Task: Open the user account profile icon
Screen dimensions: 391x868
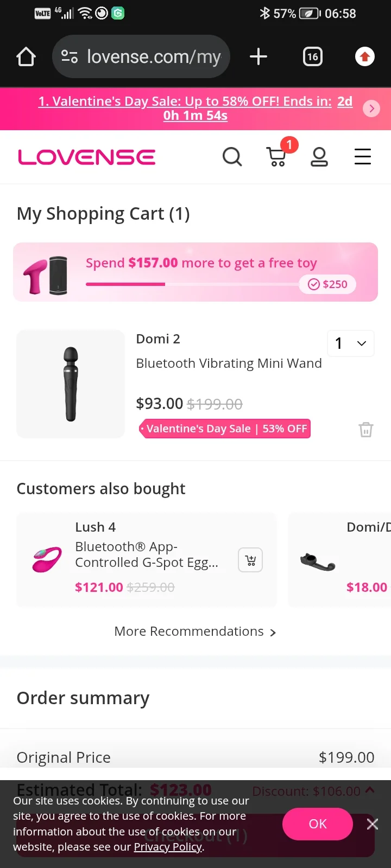Action: [319, 157]
